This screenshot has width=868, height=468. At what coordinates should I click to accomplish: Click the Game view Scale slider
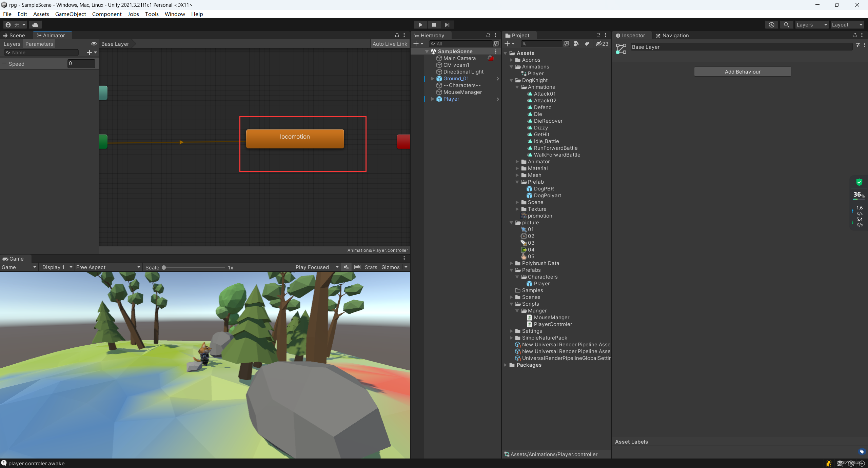(x=194, y=267)
